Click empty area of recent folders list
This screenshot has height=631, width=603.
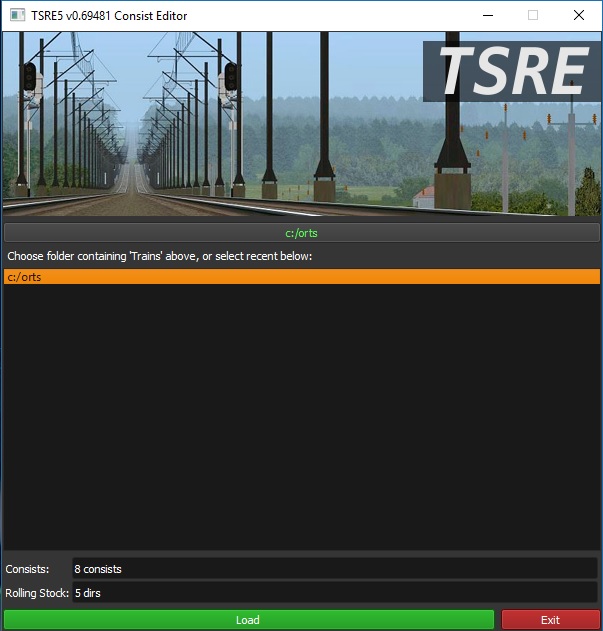tap(301, 420)
